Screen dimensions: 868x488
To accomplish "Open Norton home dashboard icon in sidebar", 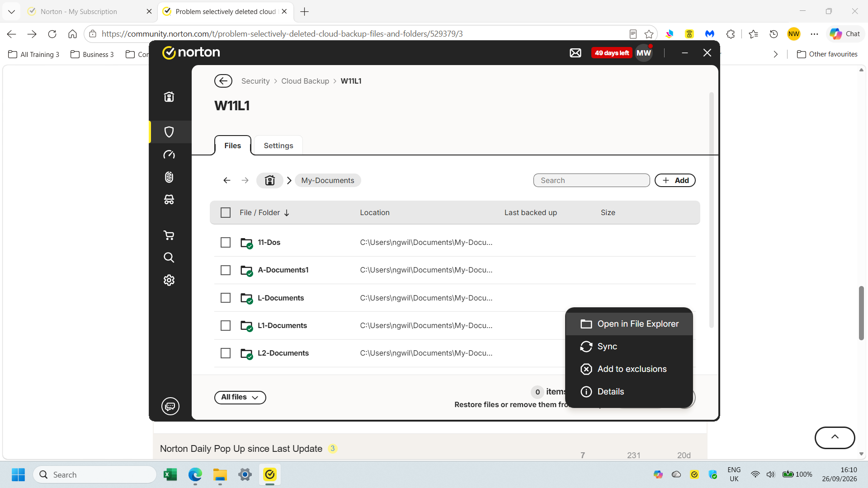I will click(169, 97).
